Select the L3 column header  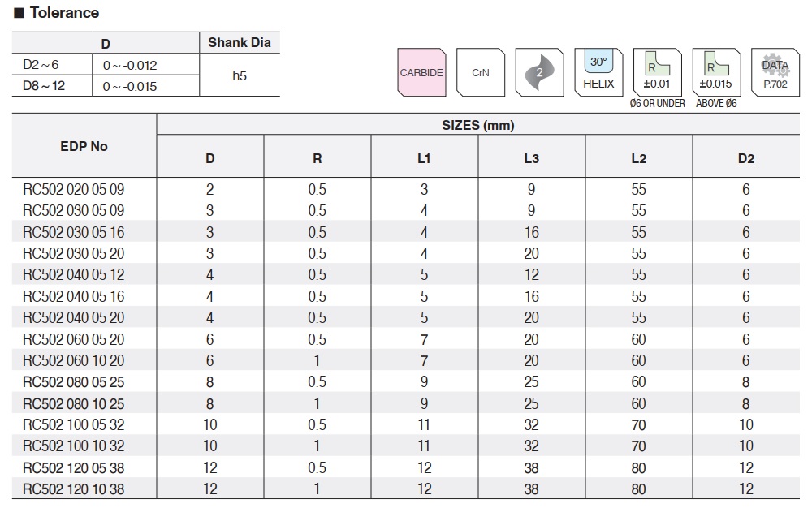pyautogui.click(x=531, y=158)
